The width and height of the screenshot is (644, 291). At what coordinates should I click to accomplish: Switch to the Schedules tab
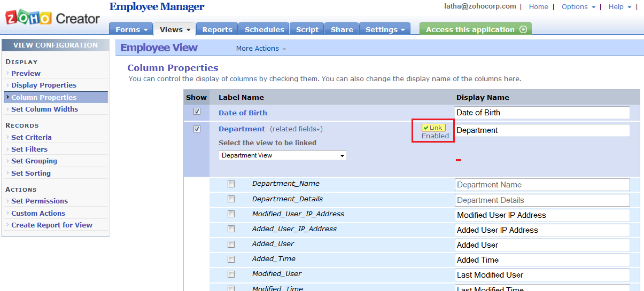tap(264, 29)
